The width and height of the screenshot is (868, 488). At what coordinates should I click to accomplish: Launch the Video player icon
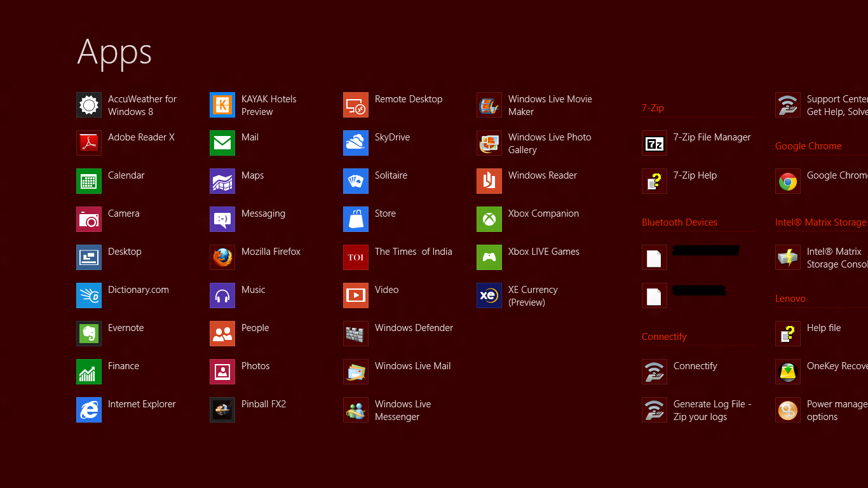pyautogui.click(x=356, y=295)
